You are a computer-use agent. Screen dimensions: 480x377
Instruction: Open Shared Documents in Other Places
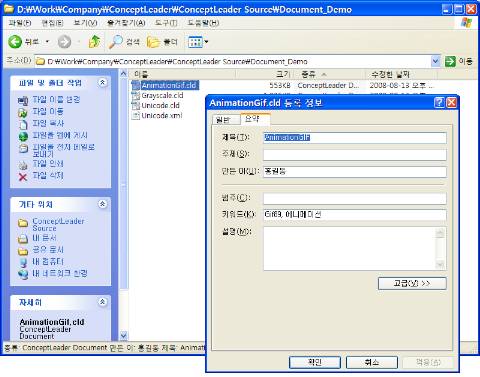point(48,249)
